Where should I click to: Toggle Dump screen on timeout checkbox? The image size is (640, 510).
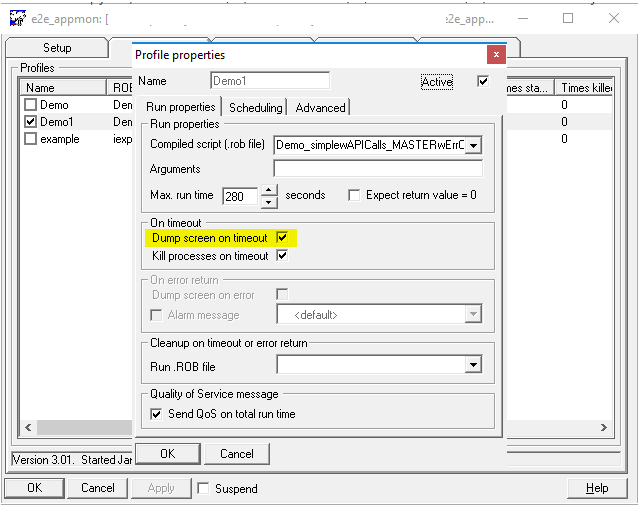click(282, 237)
